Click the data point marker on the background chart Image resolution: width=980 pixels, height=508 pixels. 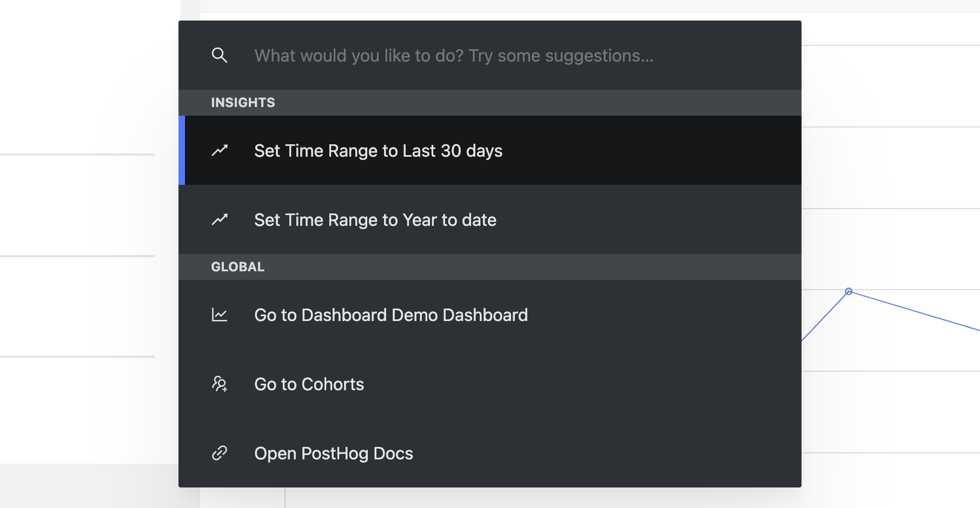point(847,291)
